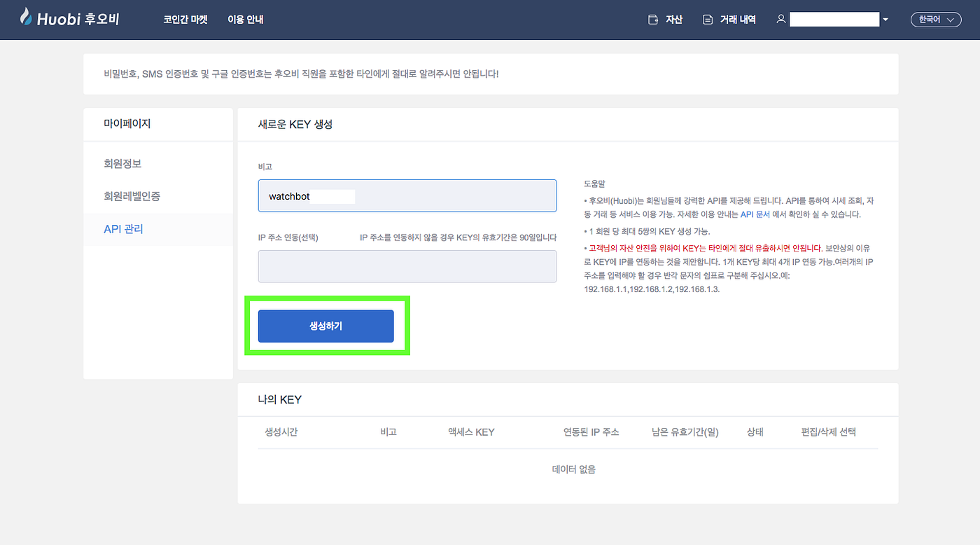Click the 도움말 heading
Viewport: 980px width, 545px height.
(595, 184)
